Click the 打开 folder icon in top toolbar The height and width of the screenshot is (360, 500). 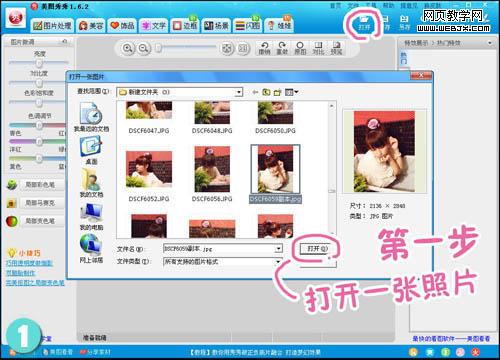click(364, 23)
